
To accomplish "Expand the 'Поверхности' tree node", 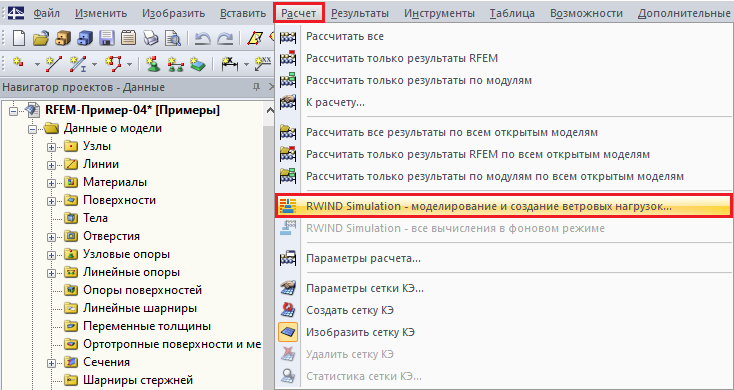I will [51, 201].
